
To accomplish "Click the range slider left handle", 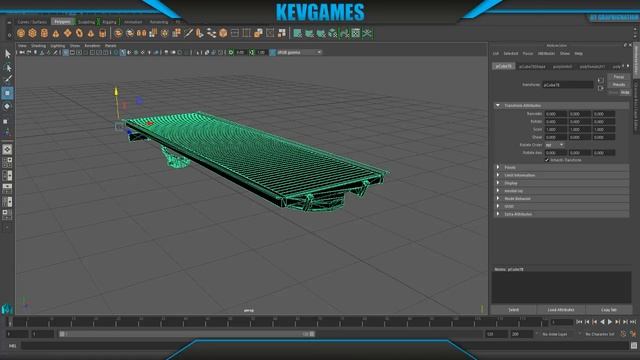I will click(62, 334).
